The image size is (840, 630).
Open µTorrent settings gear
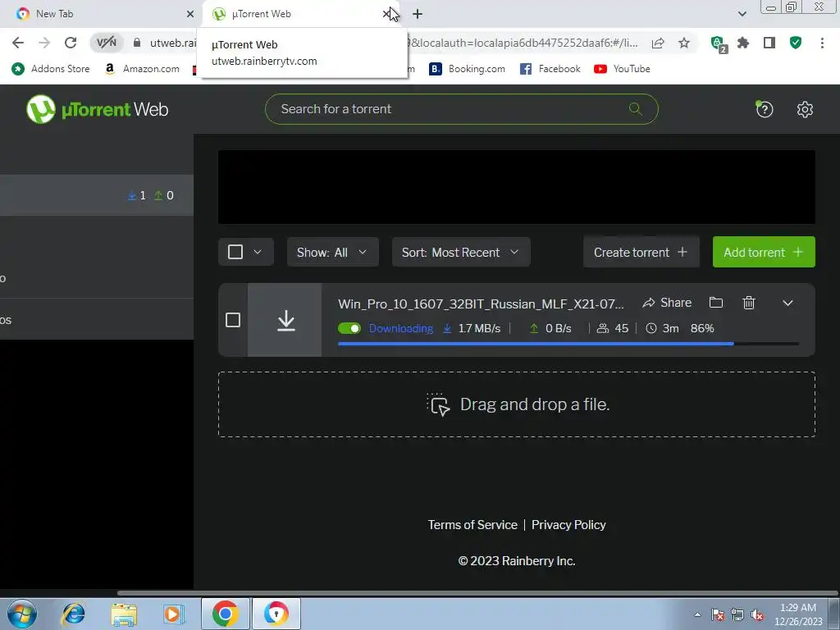[x=805, y=109]
